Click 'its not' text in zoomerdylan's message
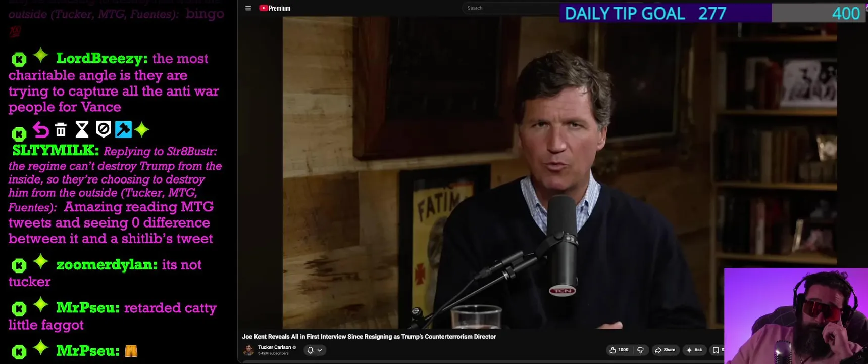868x364 pixels. [181, 265]
